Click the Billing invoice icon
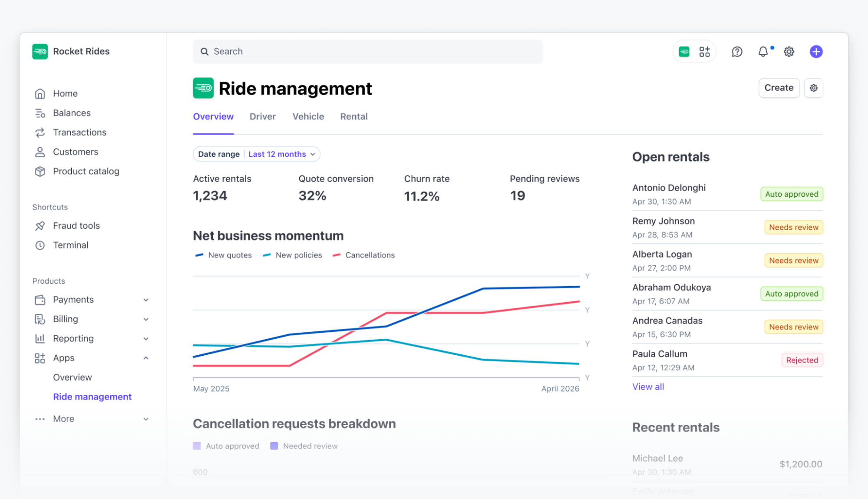This screenshot has width=868, height=499. click(40, 319)
